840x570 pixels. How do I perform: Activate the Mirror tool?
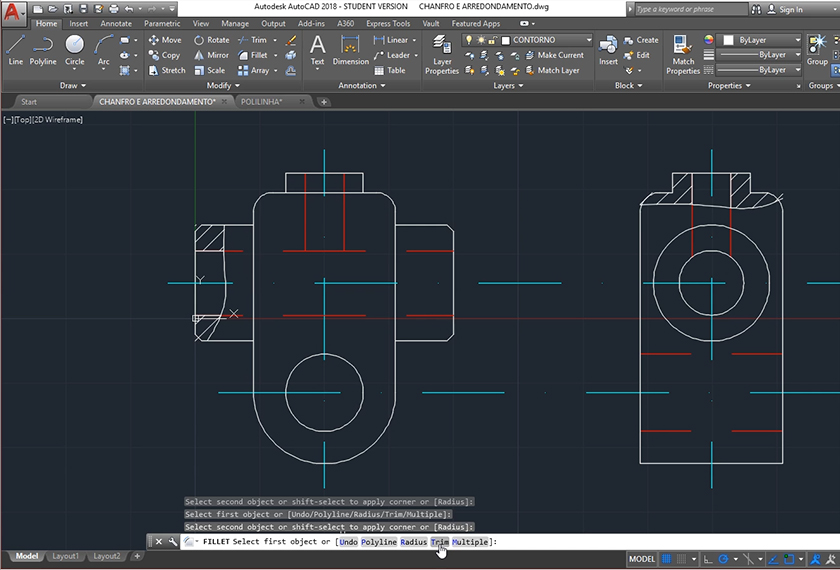pos(211,55)
